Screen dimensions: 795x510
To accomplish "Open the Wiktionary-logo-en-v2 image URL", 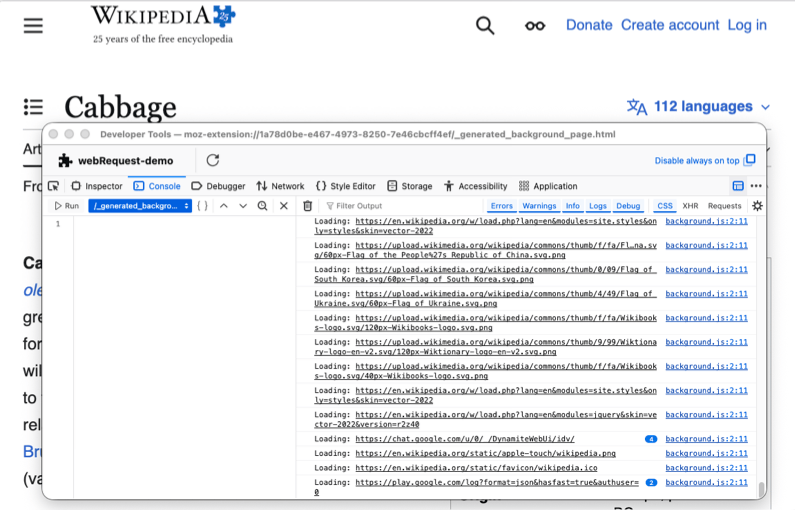I will [485, 347].
